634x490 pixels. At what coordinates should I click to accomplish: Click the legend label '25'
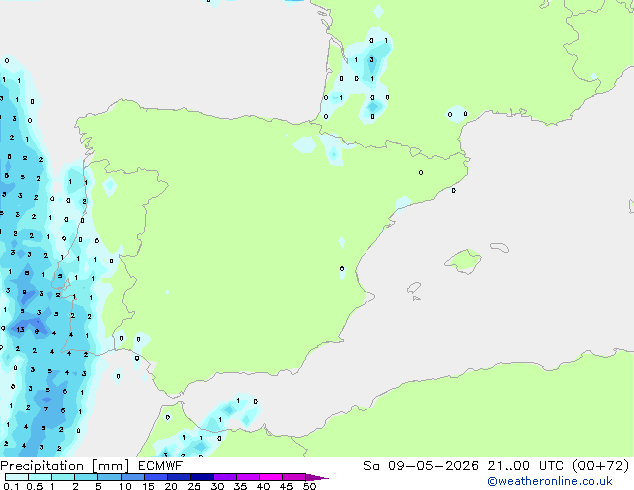[194, 486]
